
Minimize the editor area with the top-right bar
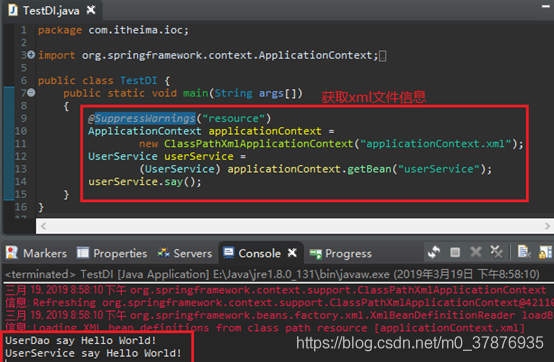click(546, 6)
